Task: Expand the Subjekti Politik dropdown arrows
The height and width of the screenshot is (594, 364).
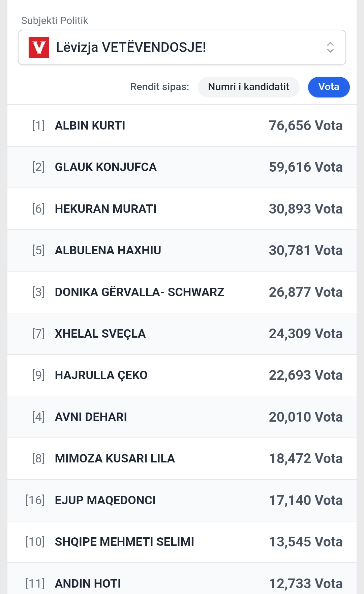Action: click(330, 47)
